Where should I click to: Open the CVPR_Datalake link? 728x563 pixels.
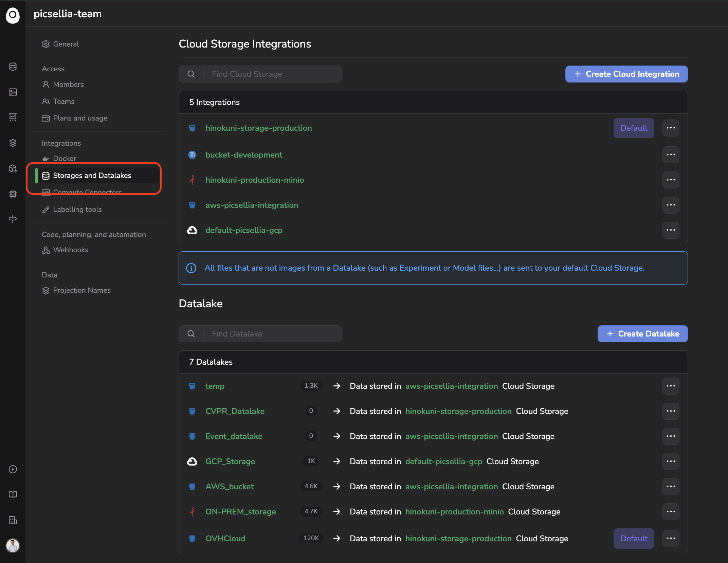tap(235, 411)
